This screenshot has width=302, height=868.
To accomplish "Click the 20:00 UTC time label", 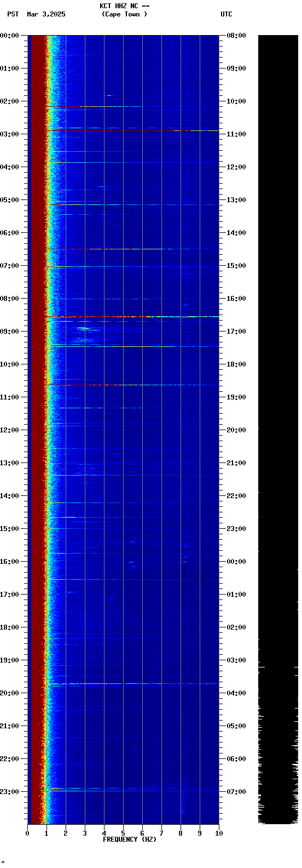I will 236,430.
